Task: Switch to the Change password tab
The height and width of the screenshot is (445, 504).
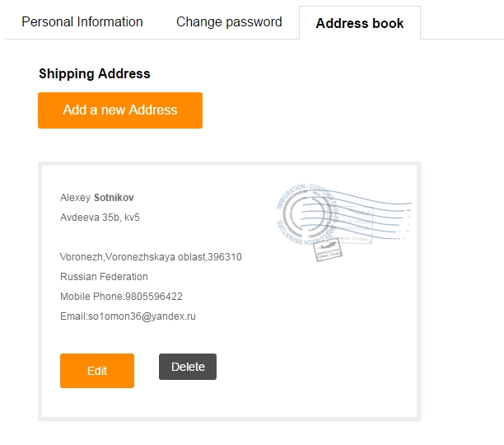Action: [x=229, y=22]
